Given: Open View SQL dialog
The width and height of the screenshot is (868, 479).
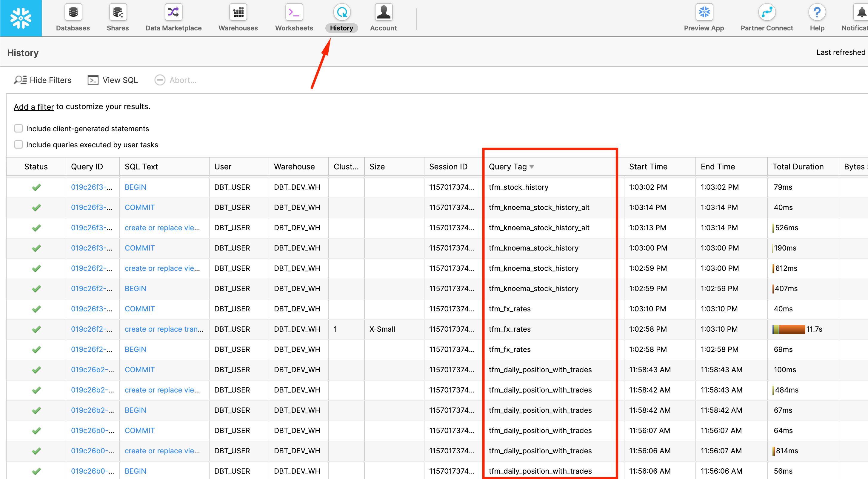Looking at the screenshot, I should [x=113, y=80].
